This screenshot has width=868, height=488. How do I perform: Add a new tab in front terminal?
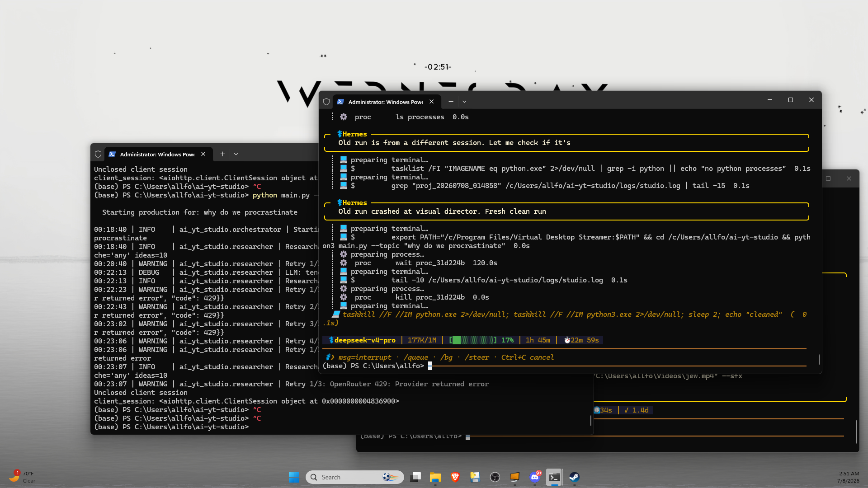pyautogui.click(x=451, y=102)
